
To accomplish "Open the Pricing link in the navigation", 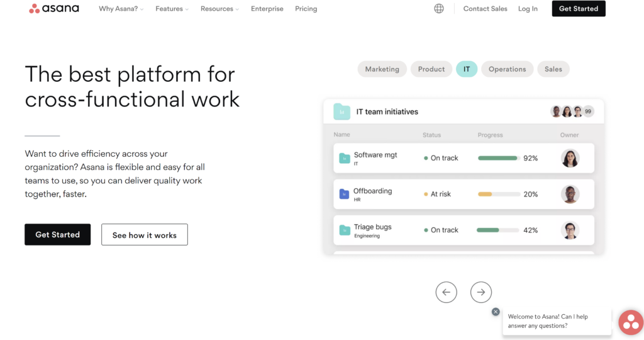I will [x=306, y=9].
